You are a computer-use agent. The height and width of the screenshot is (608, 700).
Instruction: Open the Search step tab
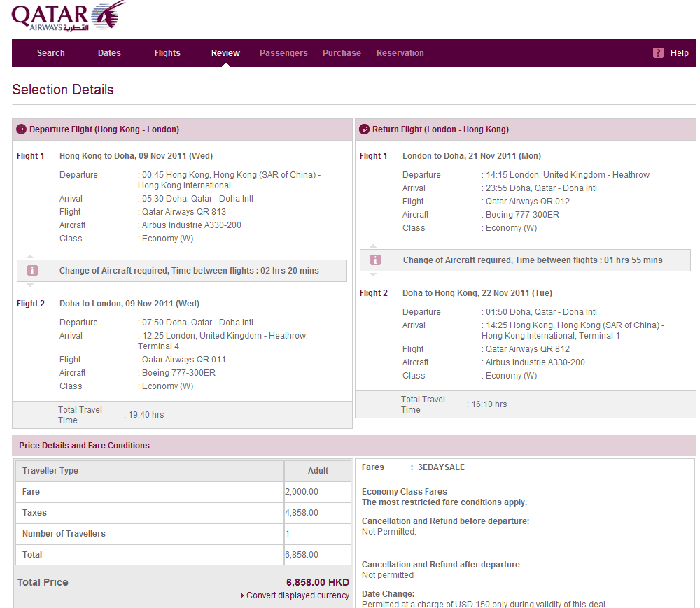(50, 53)
